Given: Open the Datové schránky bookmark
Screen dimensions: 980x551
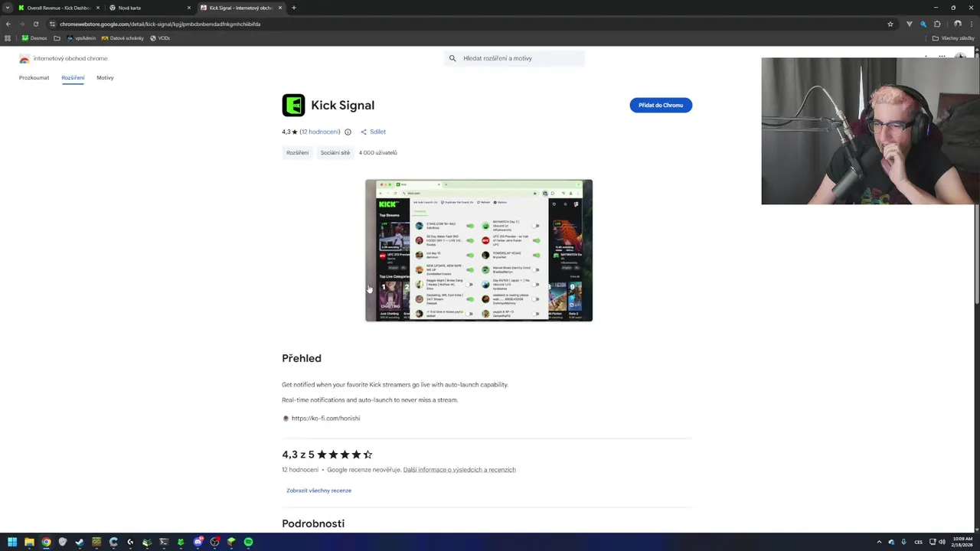Looking at the screenshot, I should [122, 38].
